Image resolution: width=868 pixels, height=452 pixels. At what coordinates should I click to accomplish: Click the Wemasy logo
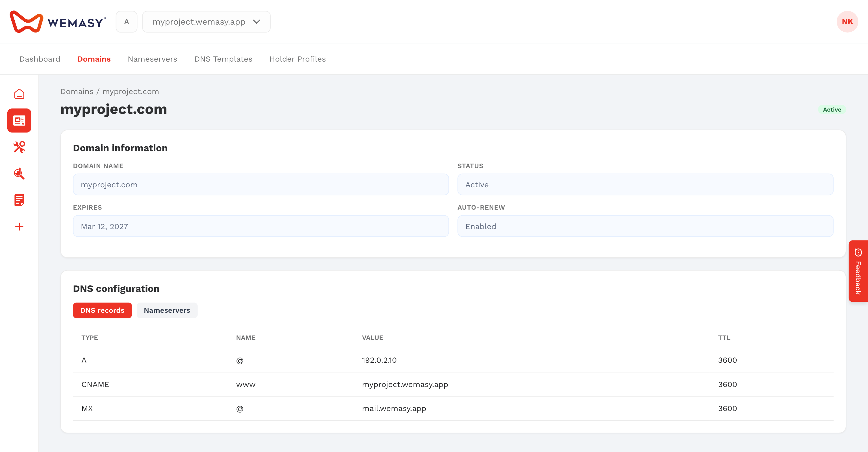tap(58, 22)
